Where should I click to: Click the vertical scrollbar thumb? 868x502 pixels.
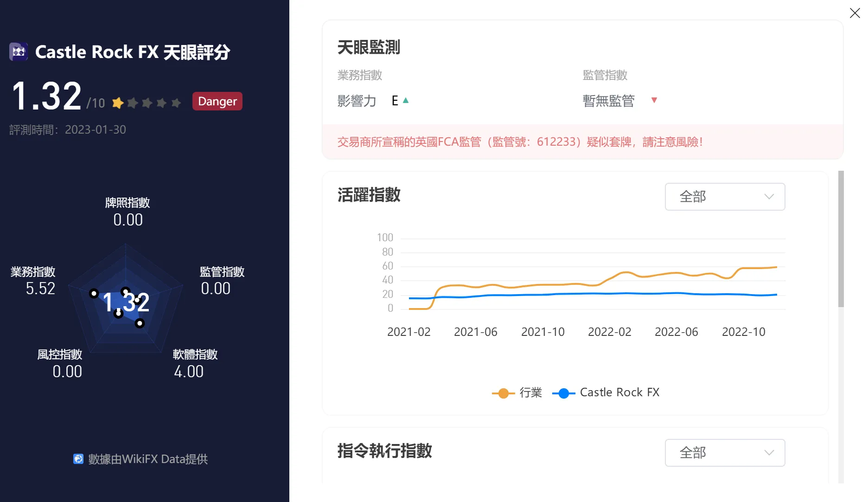point(841,239)
